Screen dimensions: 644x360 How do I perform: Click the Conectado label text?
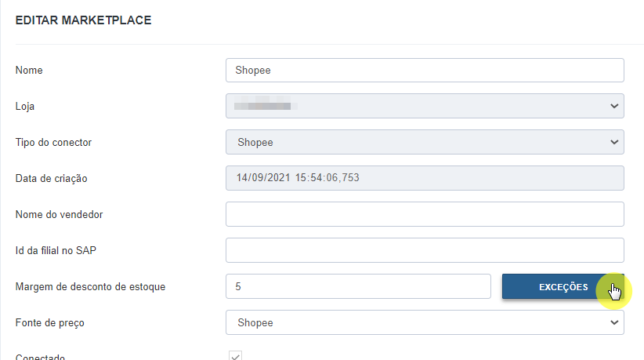40,357
